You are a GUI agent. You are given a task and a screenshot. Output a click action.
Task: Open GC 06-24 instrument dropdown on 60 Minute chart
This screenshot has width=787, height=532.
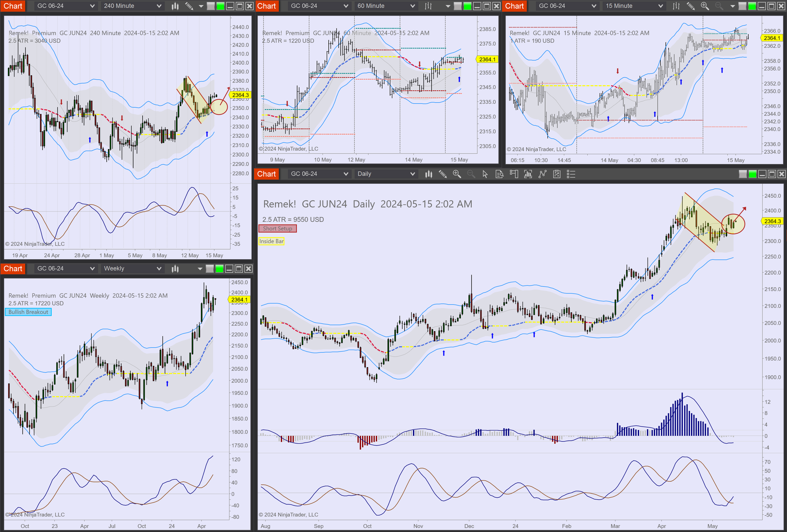tap(319, 6)
